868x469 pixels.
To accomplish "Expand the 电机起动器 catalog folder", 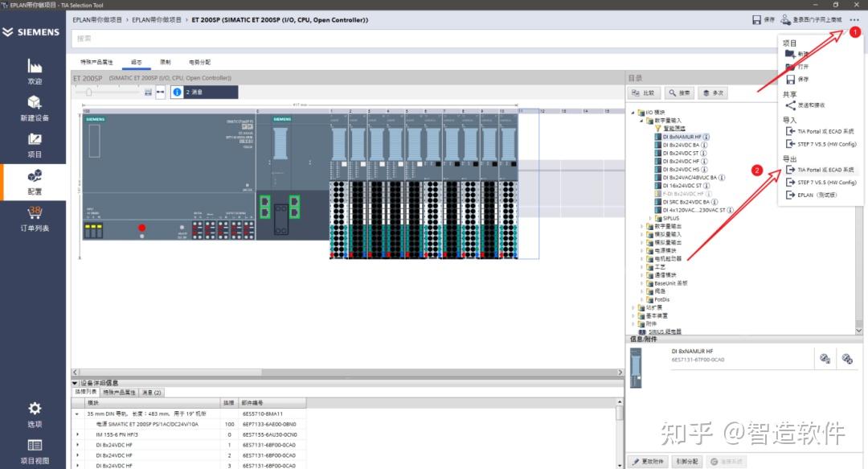I will 641,259.
